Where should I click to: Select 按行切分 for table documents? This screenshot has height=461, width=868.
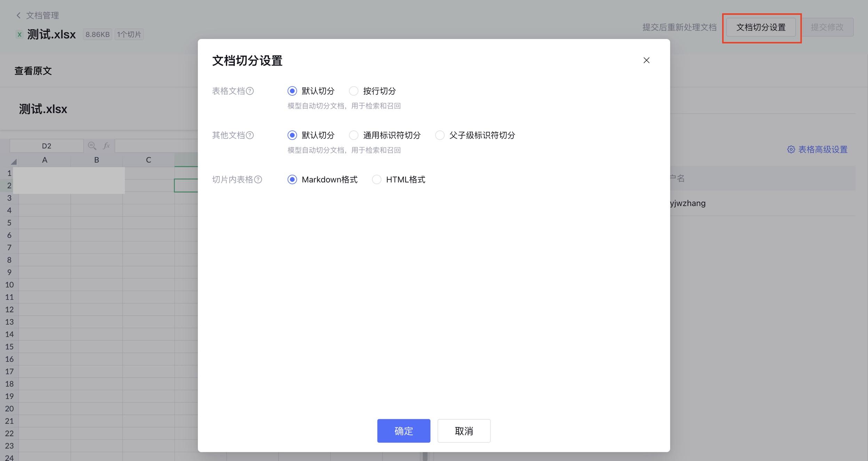click(353, 91)
